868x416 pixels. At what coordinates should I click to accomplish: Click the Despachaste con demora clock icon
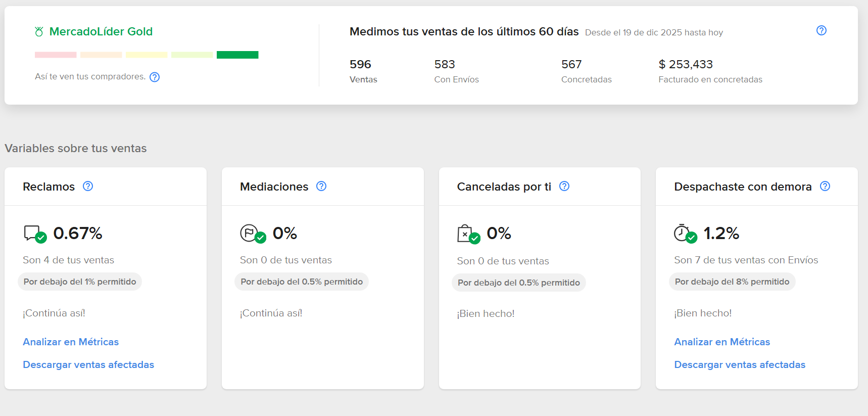(x=685, y=234)
